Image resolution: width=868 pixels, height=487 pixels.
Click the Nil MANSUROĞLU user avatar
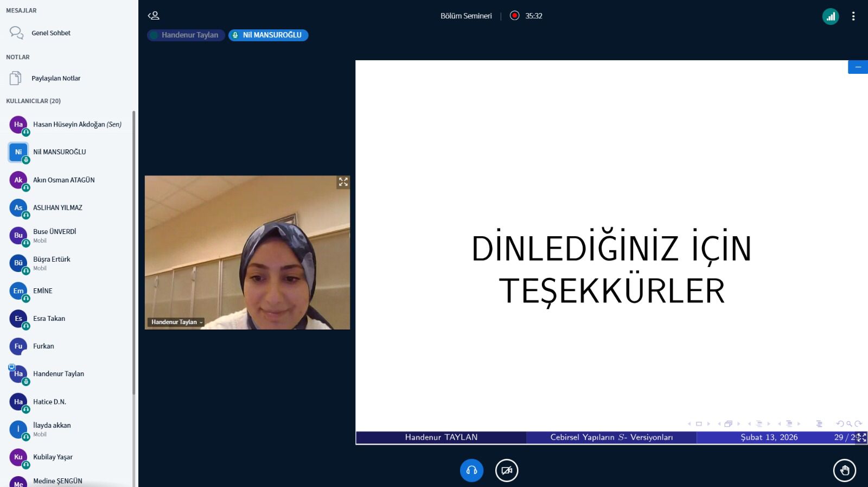click(x=18, y=152)
